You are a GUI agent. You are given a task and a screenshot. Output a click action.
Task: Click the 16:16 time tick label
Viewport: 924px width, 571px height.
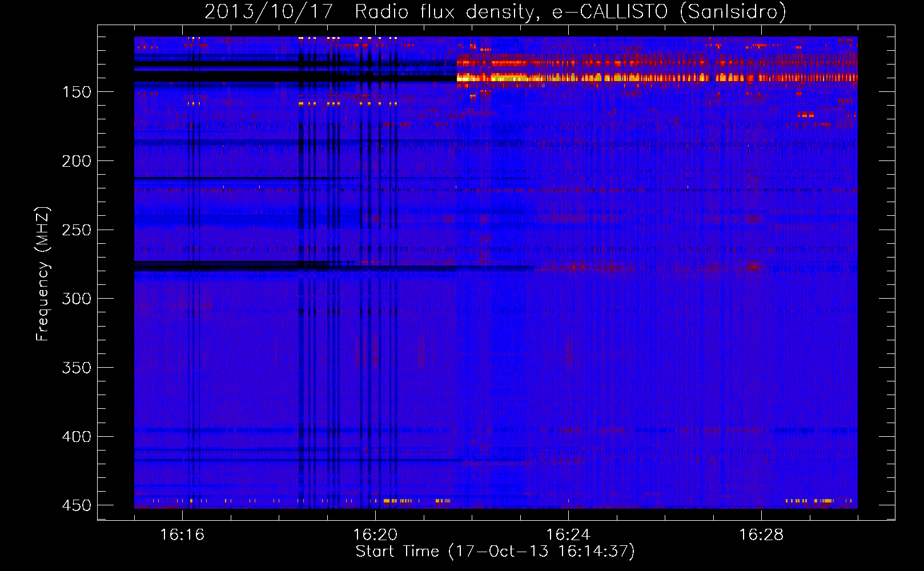tap(182, 534)
